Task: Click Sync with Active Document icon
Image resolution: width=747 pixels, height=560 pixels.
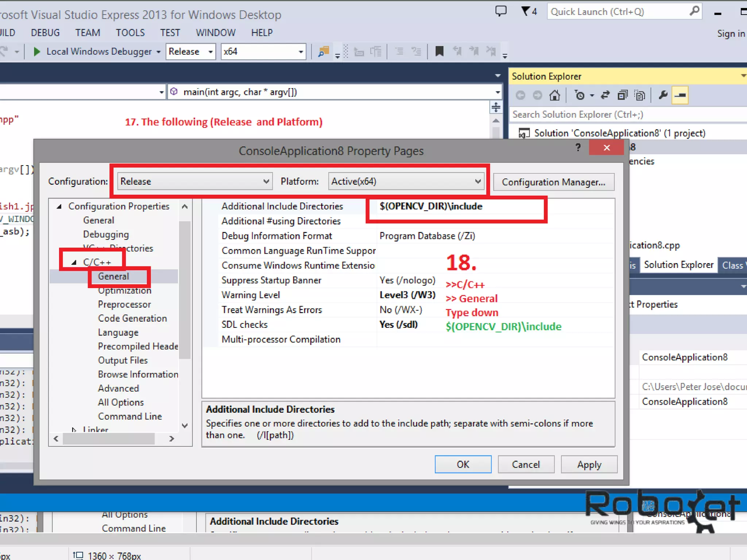Action: pyautogui.click(x=605, y=96)
